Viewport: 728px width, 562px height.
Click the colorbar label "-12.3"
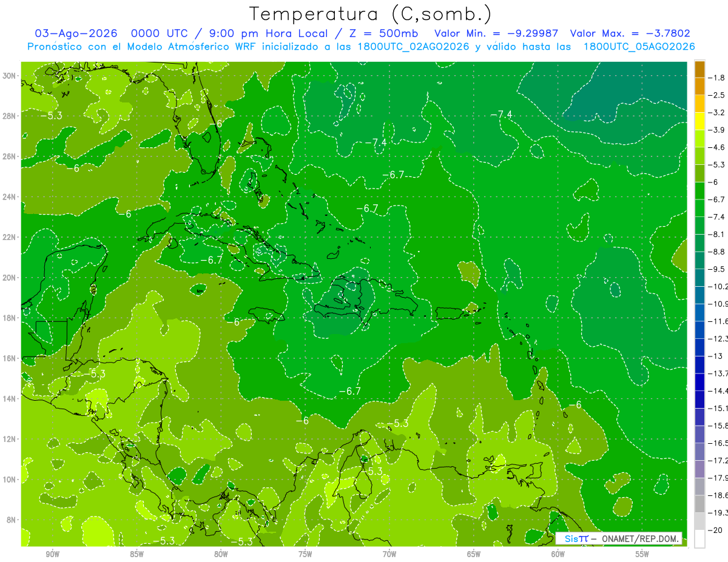click(x=718, y=338)
